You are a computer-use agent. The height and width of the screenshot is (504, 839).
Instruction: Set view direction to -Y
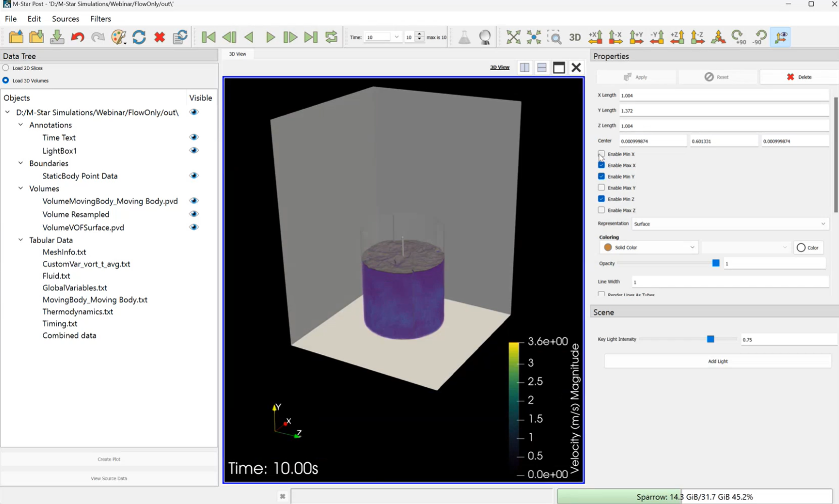click(x=657, y=37)
